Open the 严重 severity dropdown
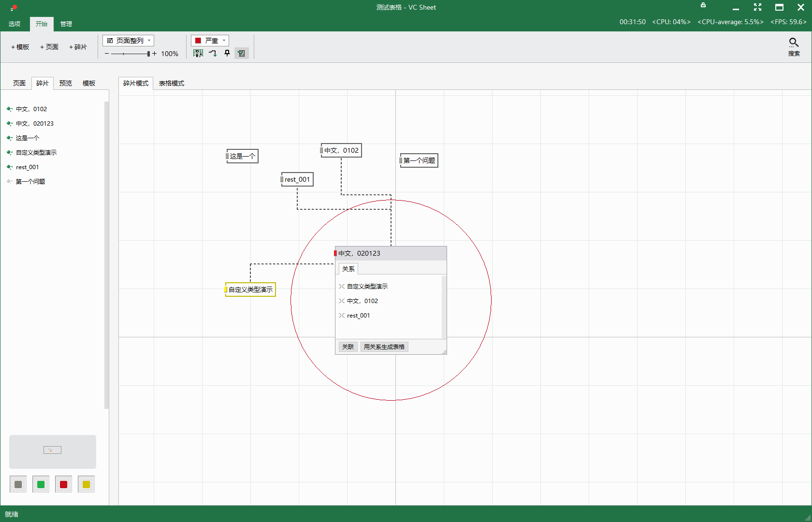 (210, 41)
